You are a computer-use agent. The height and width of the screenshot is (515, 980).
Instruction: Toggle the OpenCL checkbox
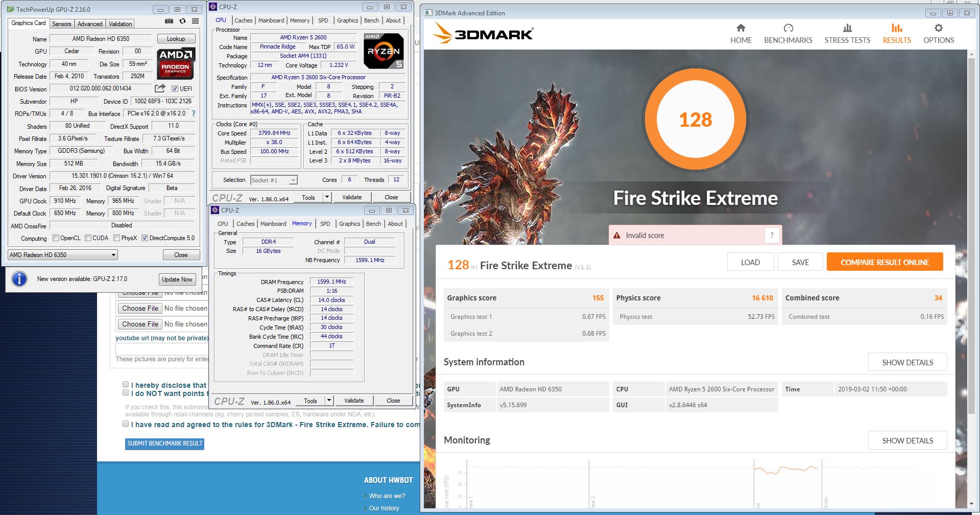56,238
